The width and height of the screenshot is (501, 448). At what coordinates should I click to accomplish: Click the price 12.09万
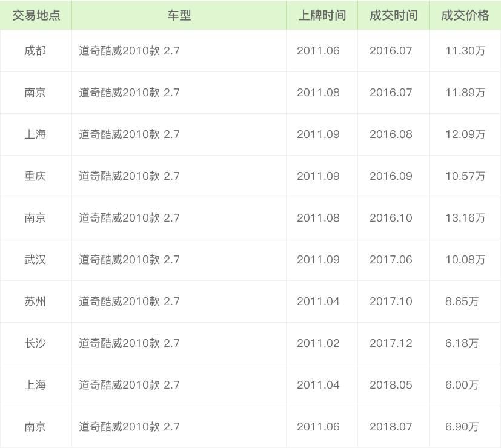pyautogui.click(x=465, y=134)
